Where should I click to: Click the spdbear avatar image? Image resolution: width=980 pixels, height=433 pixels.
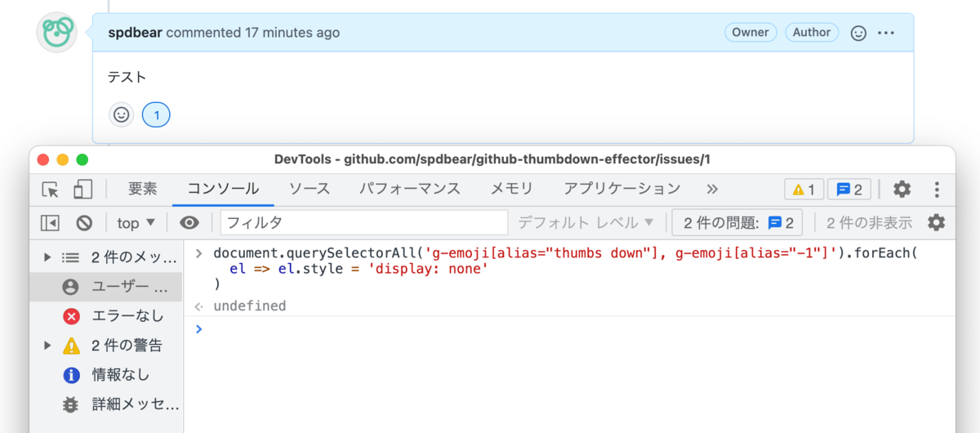tap(57, 33)
